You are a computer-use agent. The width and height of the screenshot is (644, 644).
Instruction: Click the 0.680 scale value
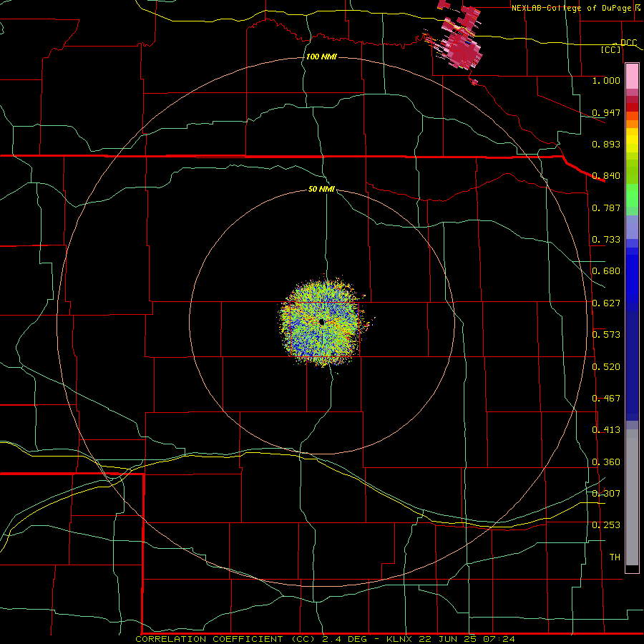tap(606, 271)
